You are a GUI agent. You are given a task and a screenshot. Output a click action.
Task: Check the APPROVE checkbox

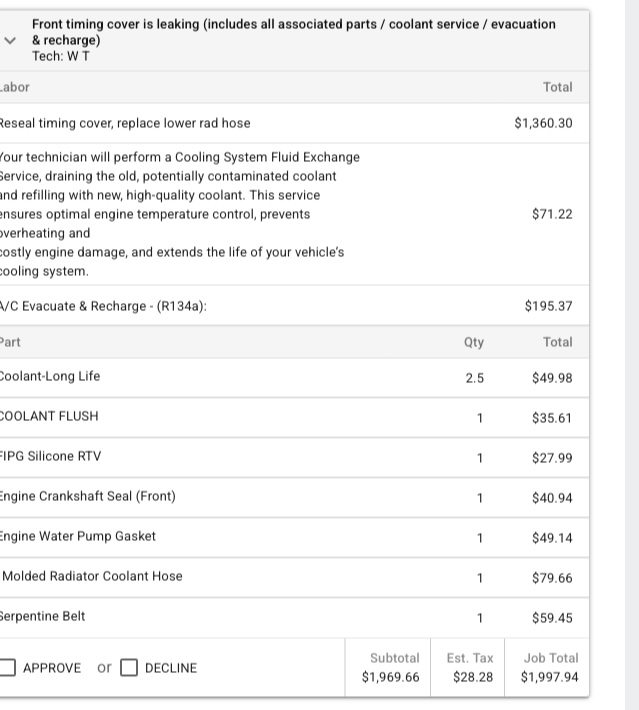[x=8, y=668]
